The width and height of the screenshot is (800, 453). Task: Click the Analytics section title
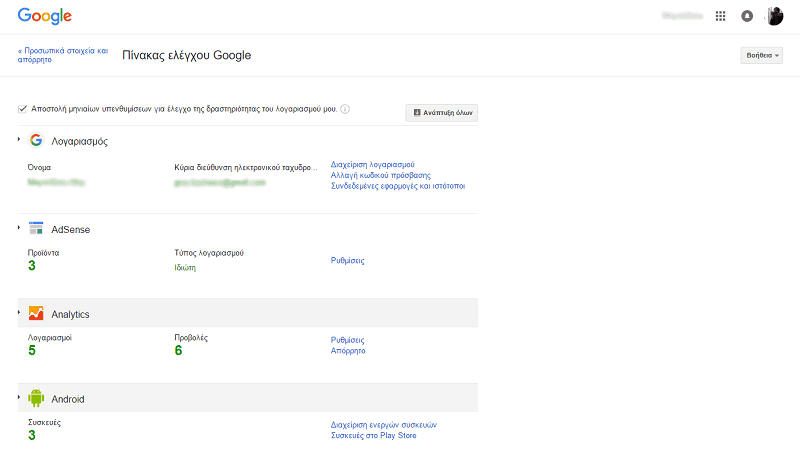(x=70, y=314)
